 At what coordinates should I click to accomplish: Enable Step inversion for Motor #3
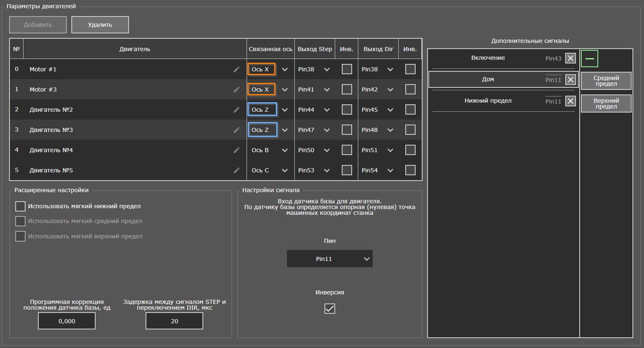pyautogui.click(x=347, y=89)
